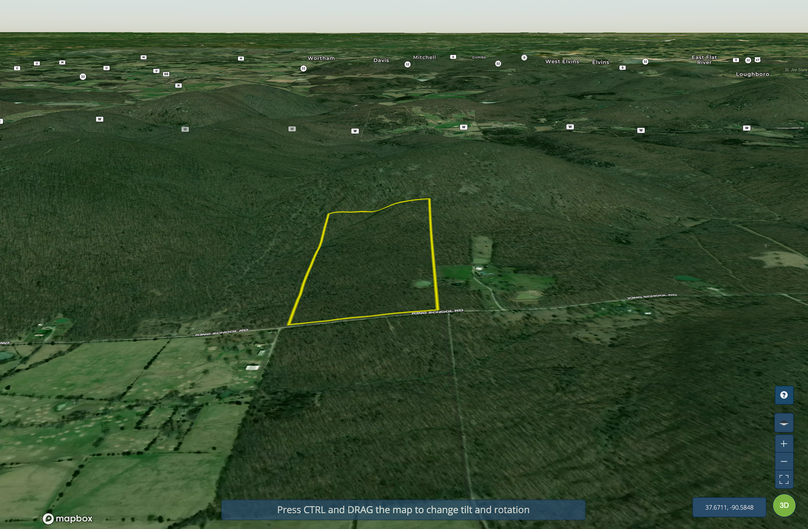The height and width of the screenshot is (529, 808).
Task: Click the West Elvins label
Action: pyautogui.click(x=561, y=62)
